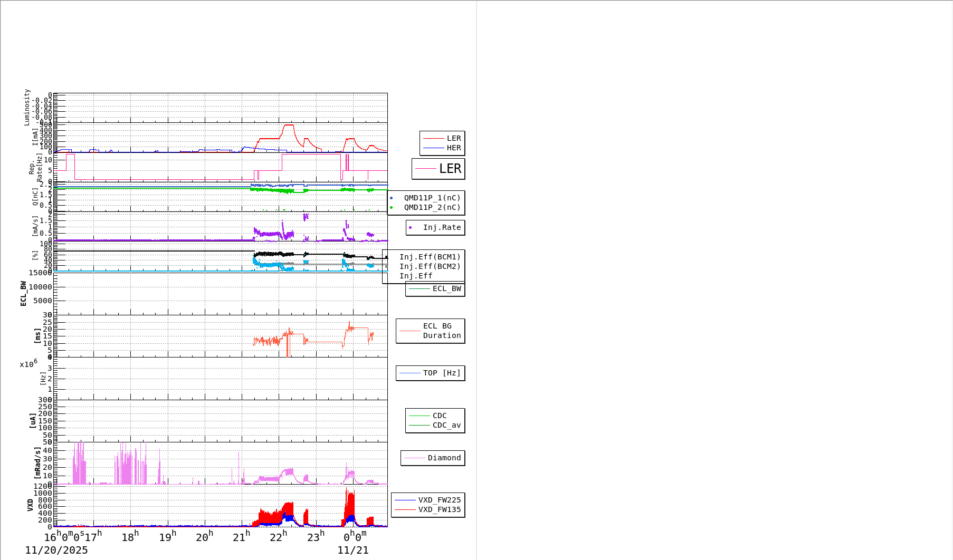Click the Inj.Eff(BCM2) legend entry
953x560 pixels.
[430, 267]
